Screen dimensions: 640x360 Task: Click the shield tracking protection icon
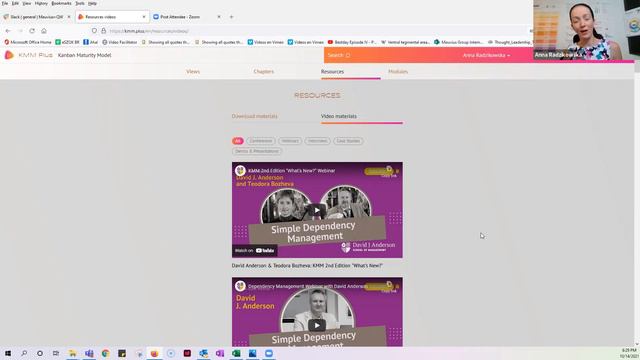(x=94, y=31)
